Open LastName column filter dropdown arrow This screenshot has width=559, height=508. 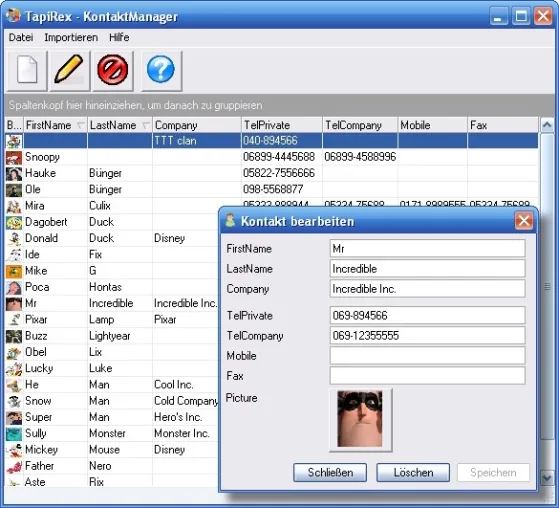145,125
